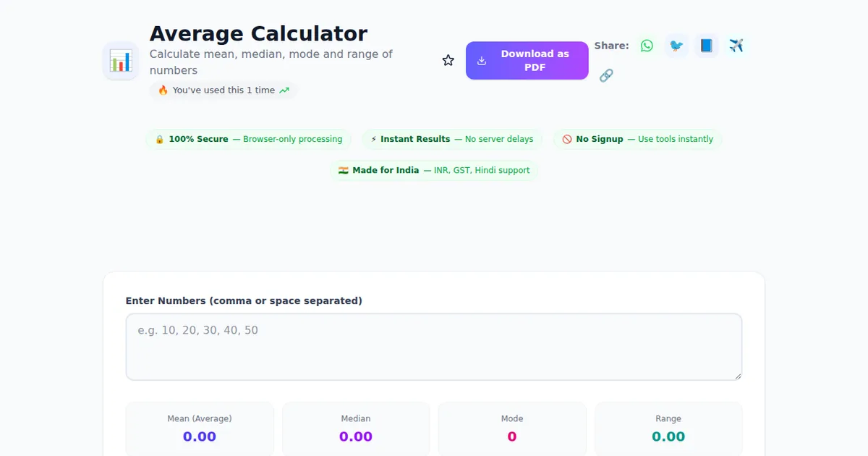The width and height of the screenshot is (868, 456).
Task: Click the 100% Secure badge
Action: (x=249, y=139)
